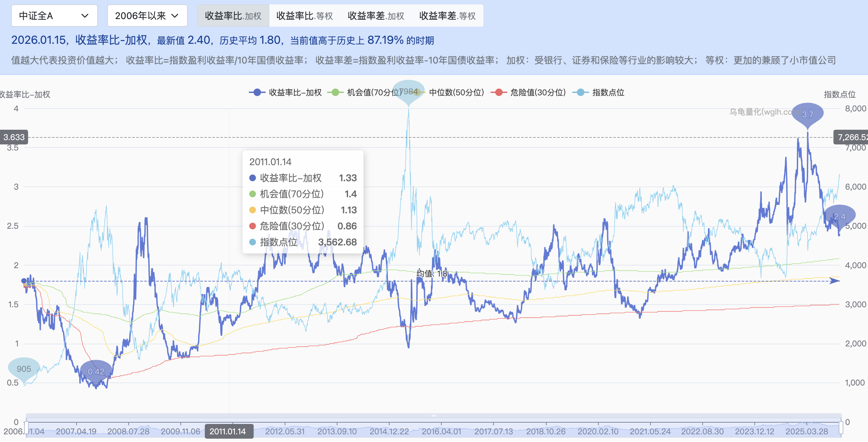This screenshot has width=868, height=442.
Task: Click the chevron arrow beside 中证全A
Action: pos(85,15)
